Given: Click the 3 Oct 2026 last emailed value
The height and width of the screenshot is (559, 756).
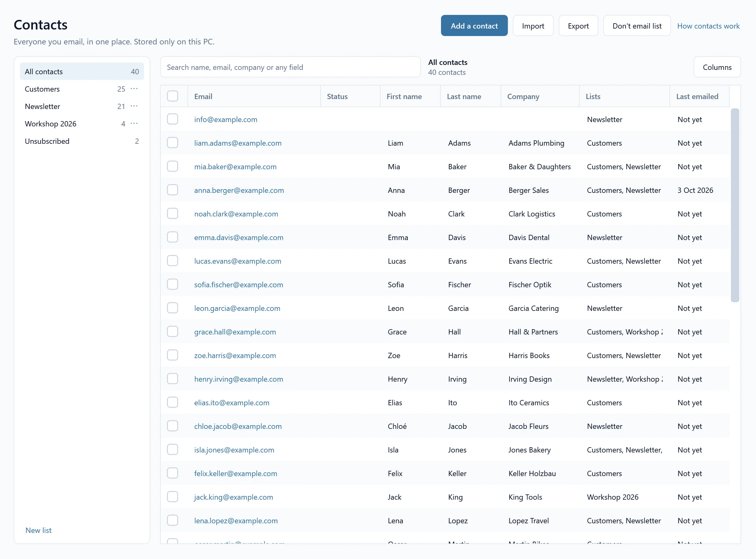Looking at the screenshot, I should [x=695, y=190].
